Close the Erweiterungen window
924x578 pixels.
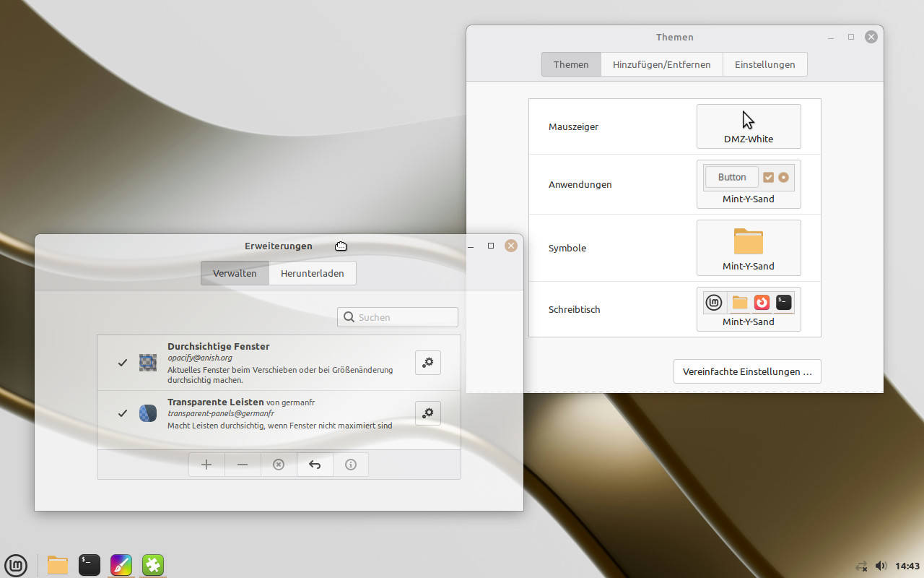511,246
